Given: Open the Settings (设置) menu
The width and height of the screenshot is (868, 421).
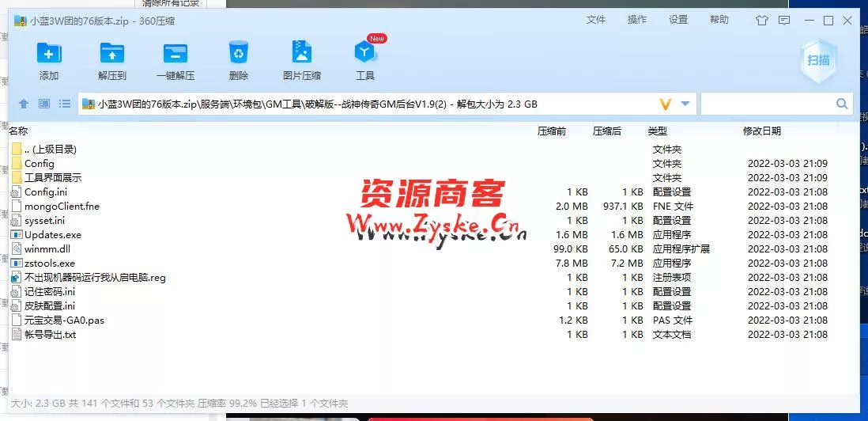Looking at the screenshot, I should [x=678, y=20].
